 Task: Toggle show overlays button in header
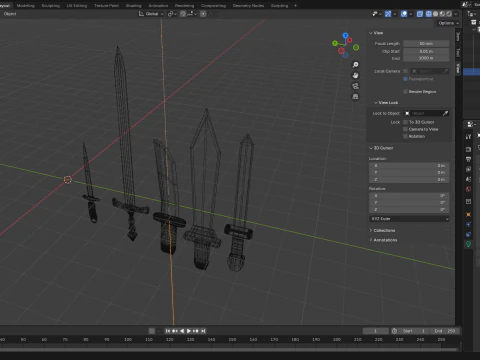(x=404, y=14)
